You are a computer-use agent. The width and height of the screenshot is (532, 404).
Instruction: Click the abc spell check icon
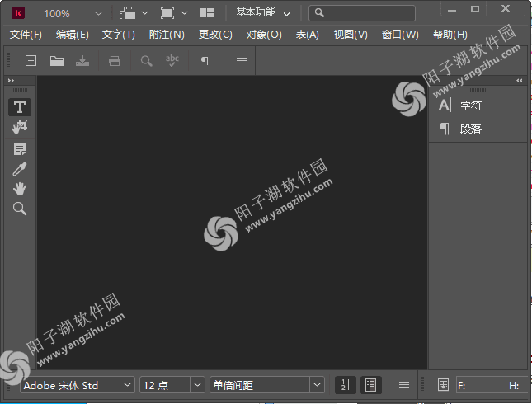coord(172,61)
